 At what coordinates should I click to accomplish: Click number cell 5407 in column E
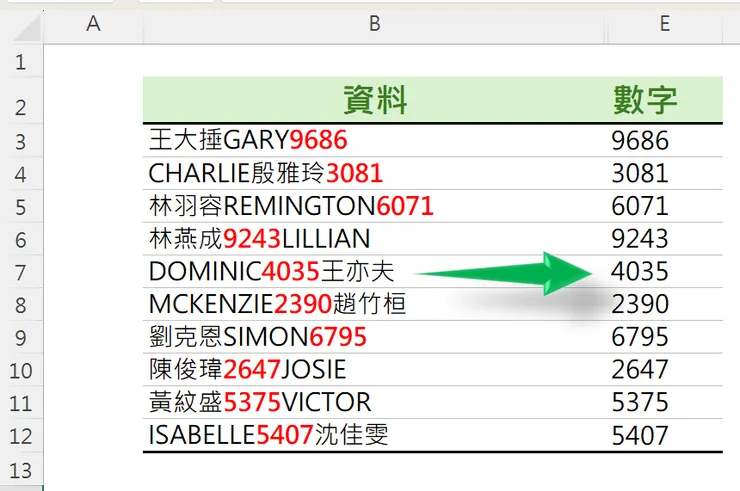click(x=665, y=435)
